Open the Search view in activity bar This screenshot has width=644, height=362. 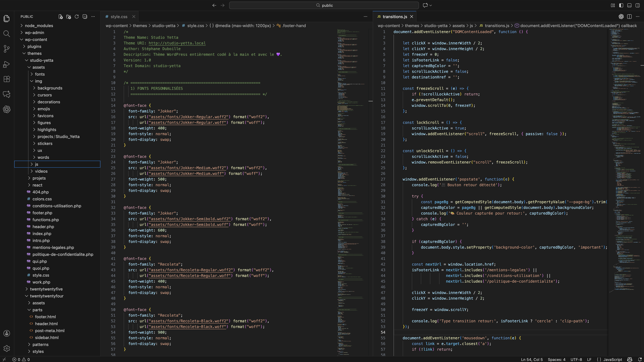click(x=7, y=34)
